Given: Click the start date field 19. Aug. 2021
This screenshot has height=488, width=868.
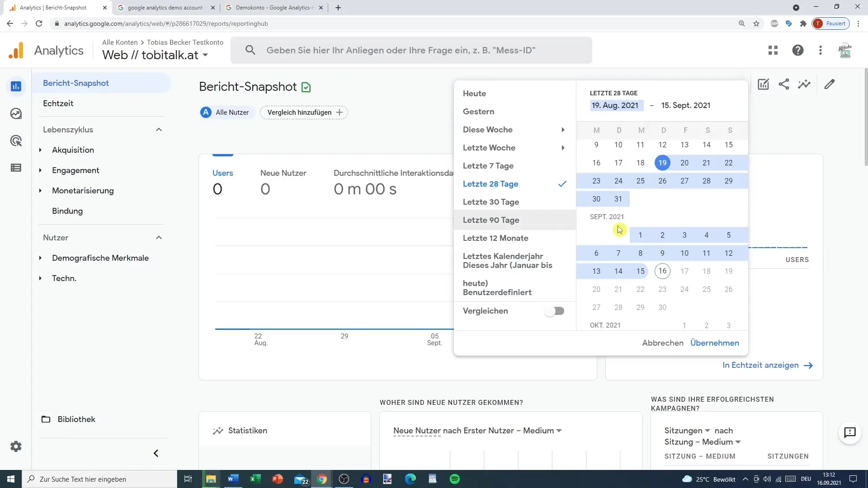Looking at the screenshot, I should [x=616, y=105].
